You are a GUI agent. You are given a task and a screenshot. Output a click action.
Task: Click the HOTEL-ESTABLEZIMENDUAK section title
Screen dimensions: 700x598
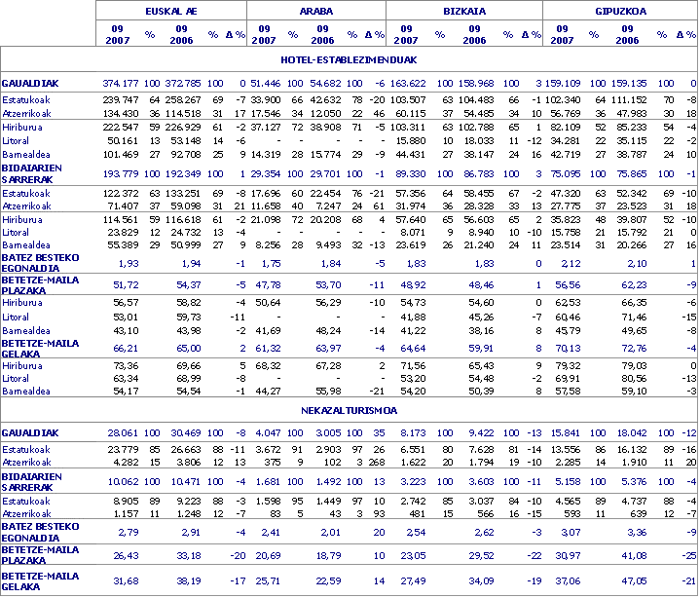349,60
